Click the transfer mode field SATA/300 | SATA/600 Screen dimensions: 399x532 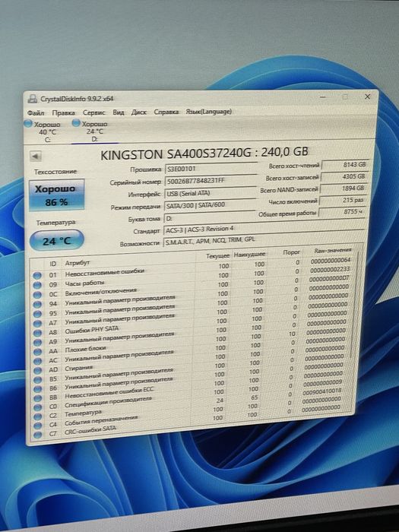[210, 205]
